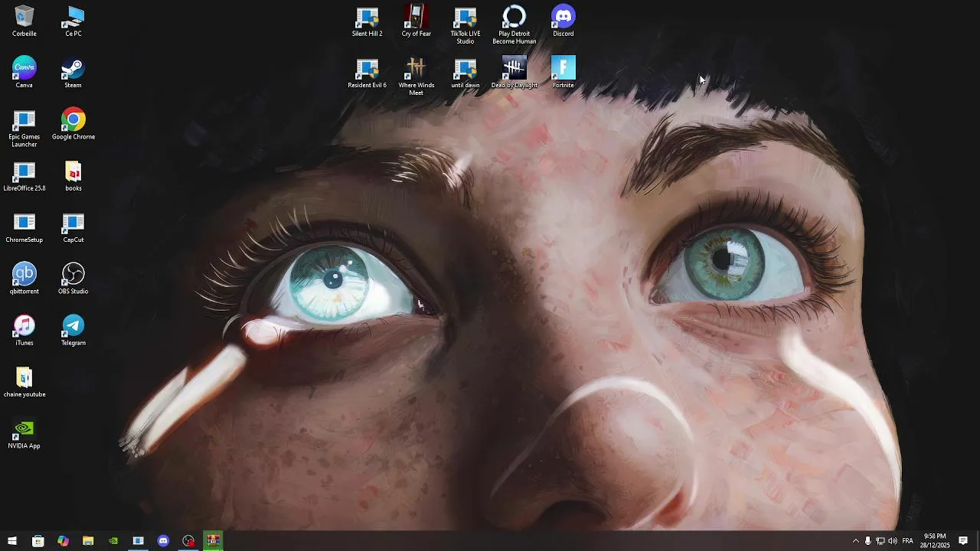Switch to WinRAR in the taskbar
The height and width of the screenshot is (551, 980).
pos(213,541)
